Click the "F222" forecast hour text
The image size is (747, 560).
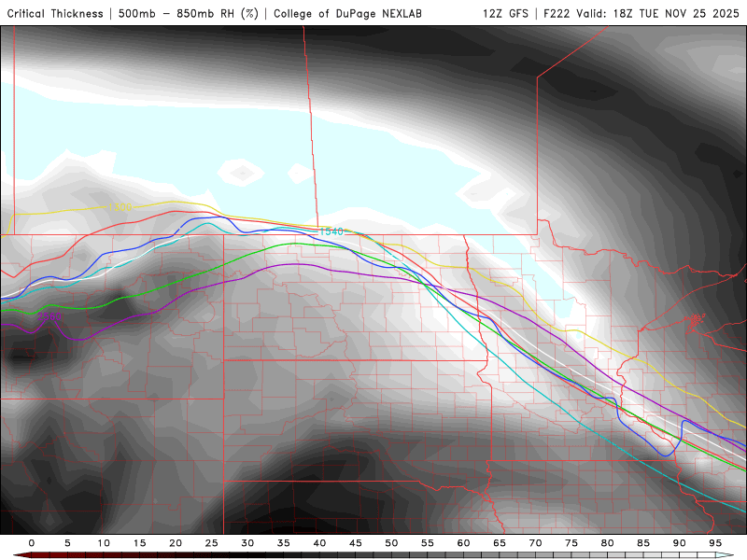point(557,14)
